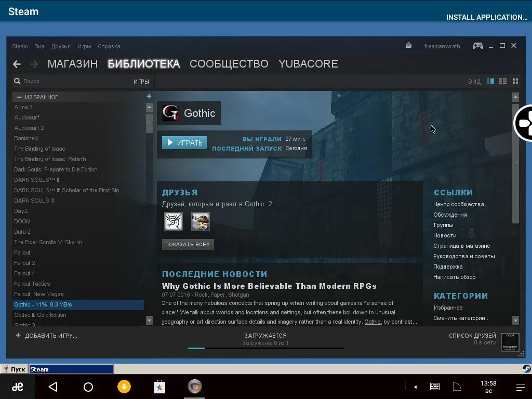Select Dota 2 in game list
Screen dimensions: 532x399
(22, 232)
